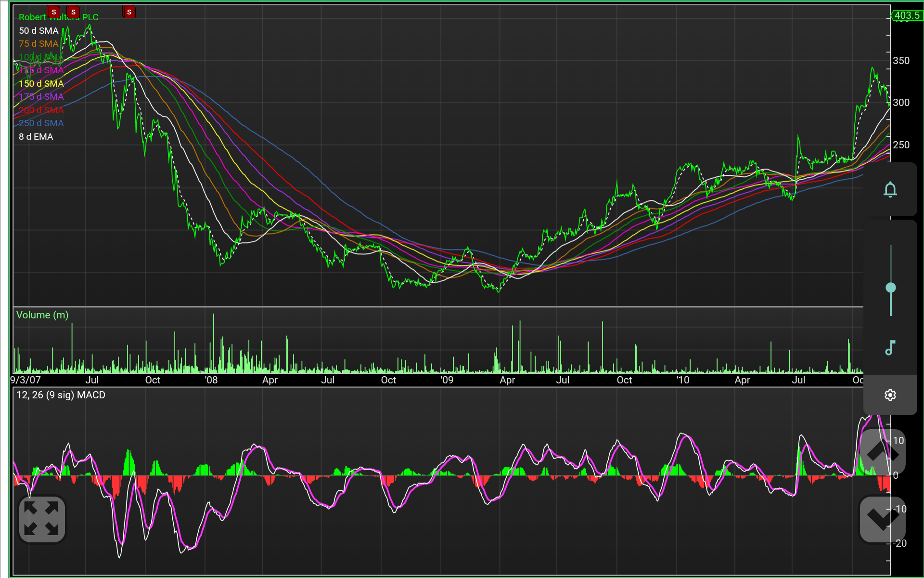Click the up chevron button
Viewport: 924px width, 578px height.
tap(882, 452)
